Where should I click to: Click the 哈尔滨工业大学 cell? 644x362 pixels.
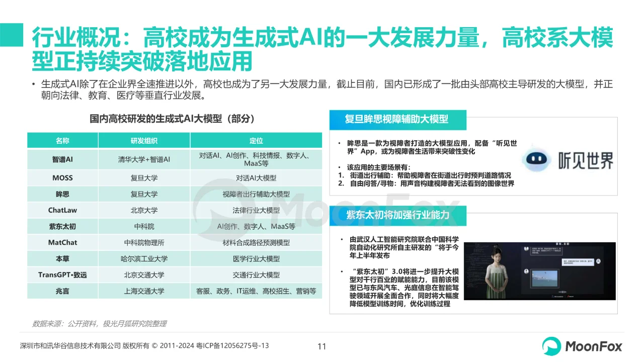(144, 259)
